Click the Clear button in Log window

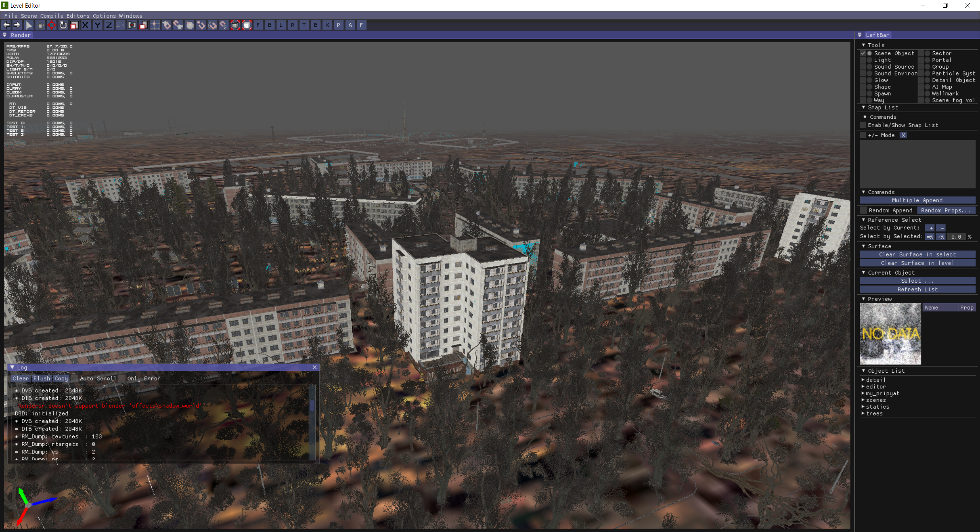[x=21, y=378]
